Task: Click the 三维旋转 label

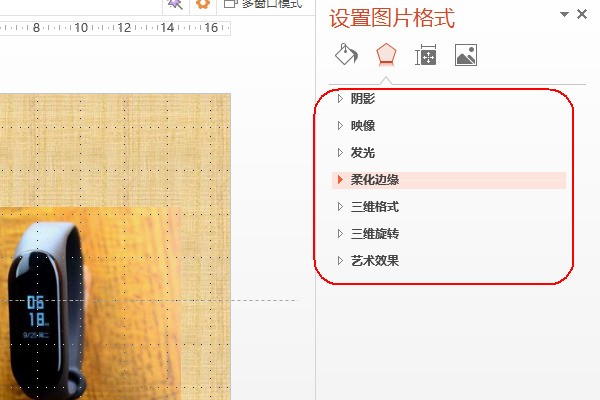Action: click(x=375, y=233)
